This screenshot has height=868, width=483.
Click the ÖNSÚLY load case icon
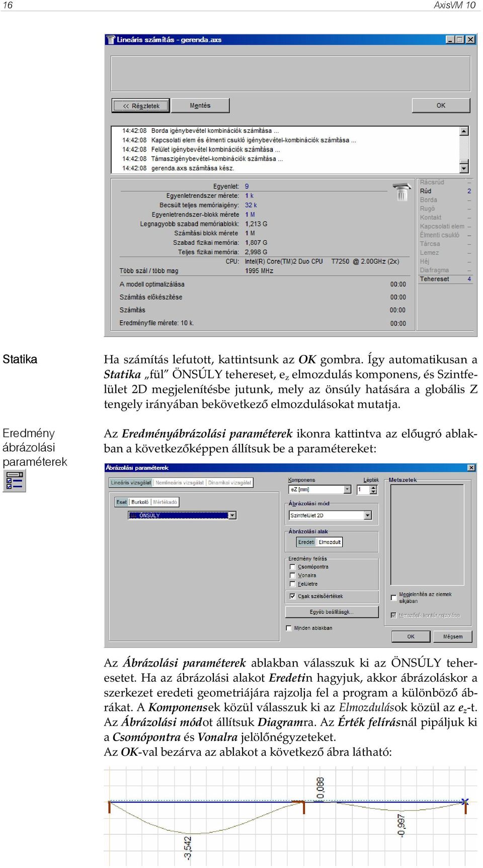133,515
